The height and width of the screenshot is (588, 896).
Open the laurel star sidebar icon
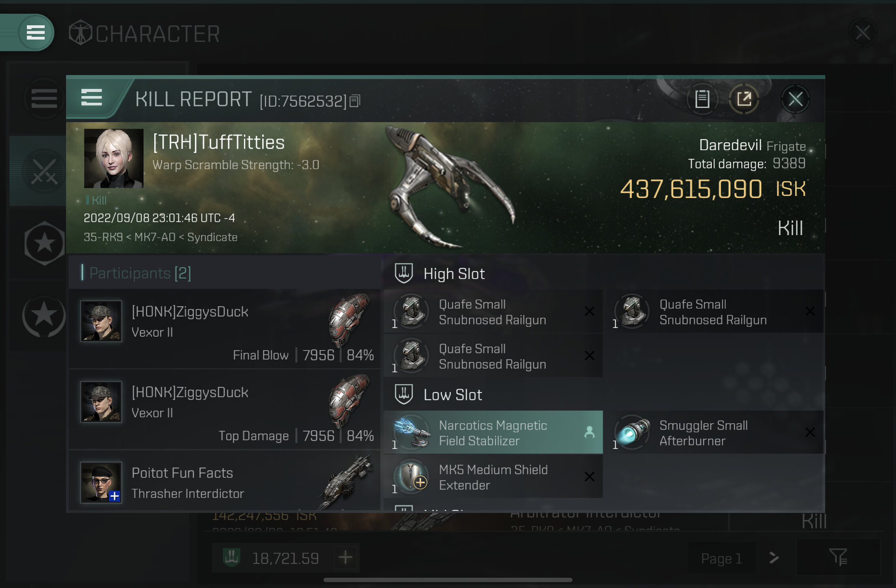(44, 316)
